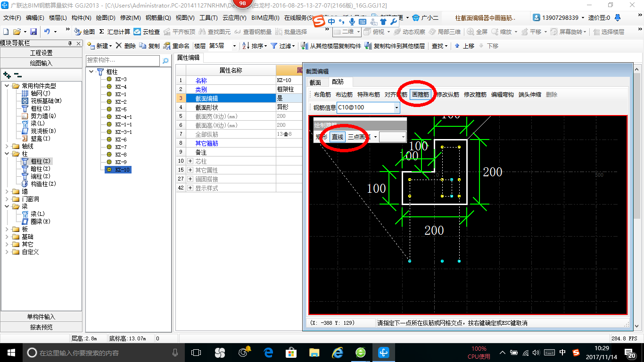
Task: Click the 端头伸缩 button
Action: (x=530, y=94)
